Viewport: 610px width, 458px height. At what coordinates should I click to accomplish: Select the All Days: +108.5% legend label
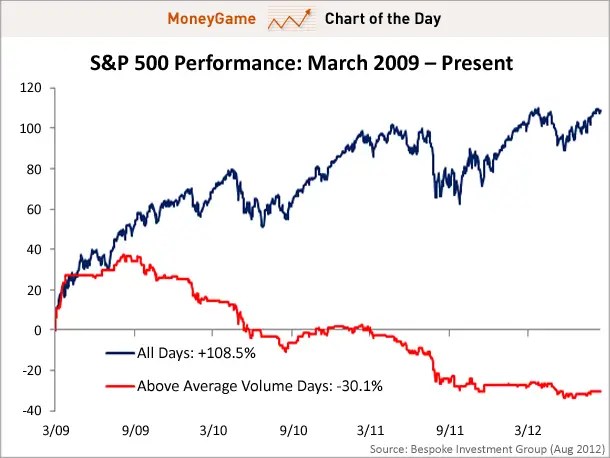pos(196,353)
